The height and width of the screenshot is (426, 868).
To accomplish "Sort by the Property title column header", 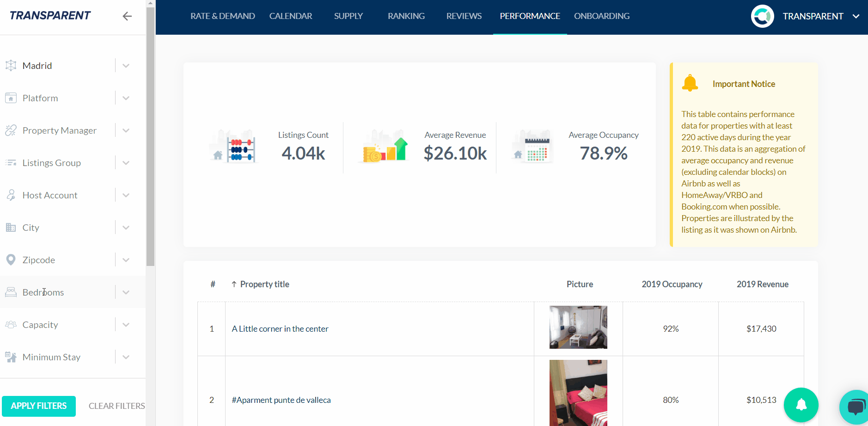I will click(x=265, y=284).
